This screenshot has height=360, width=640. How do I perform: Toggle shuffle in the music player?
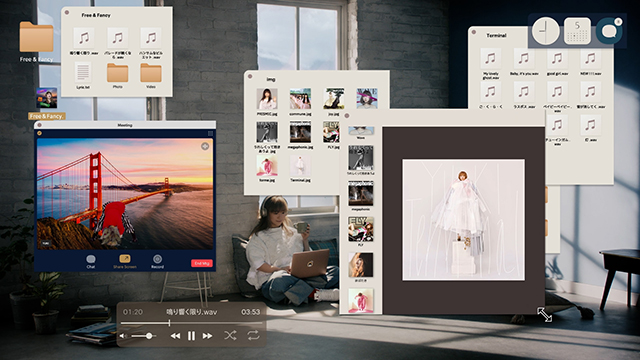[230, 336]
